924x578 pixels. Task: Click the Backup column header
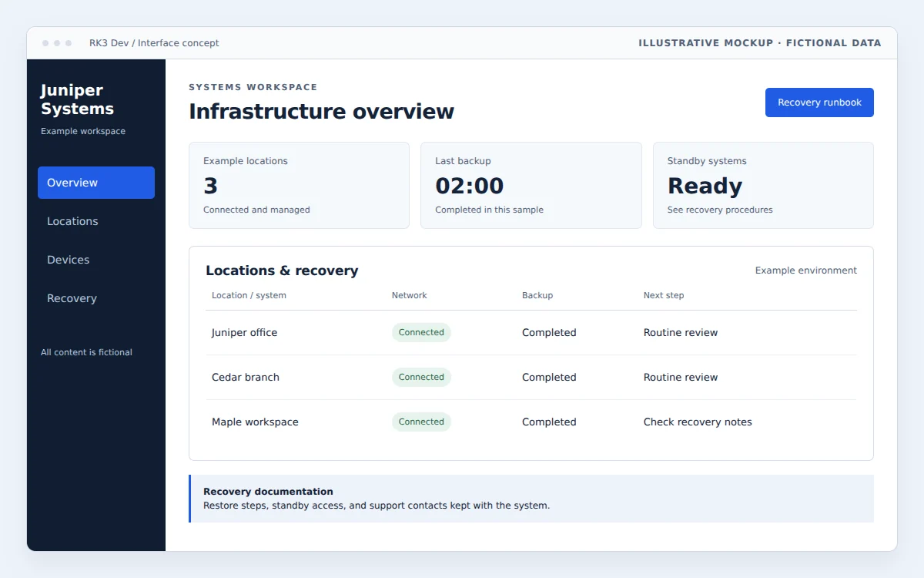(537, 295)
